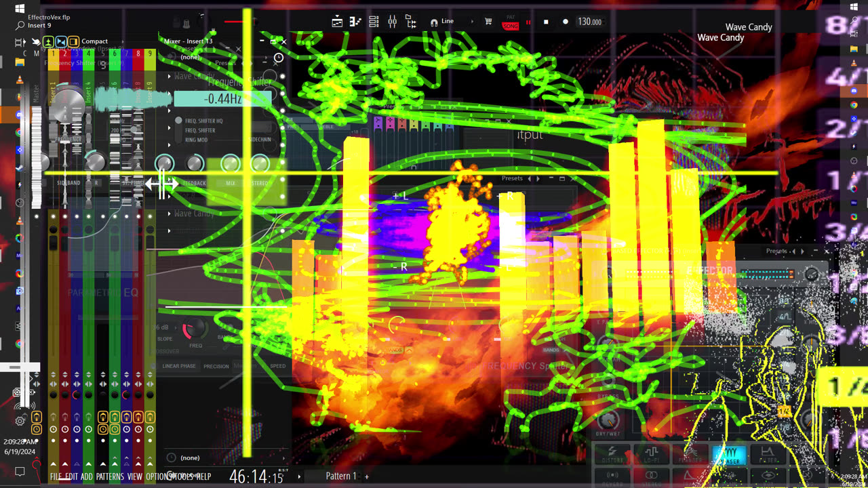868x488 pixels.
Task: Select mixer insert track 4 label
Action: point(89,93)
